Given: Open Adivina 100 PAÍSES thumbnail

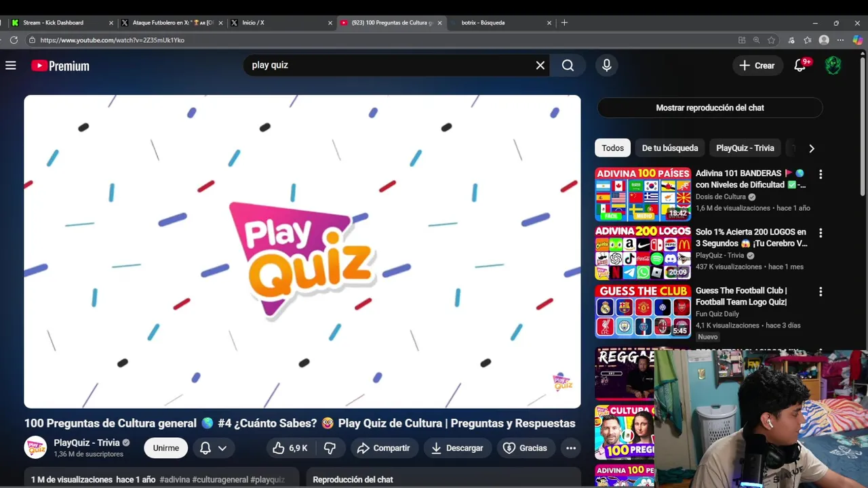Looking at the screenshot, I should [x=643, y=194].
